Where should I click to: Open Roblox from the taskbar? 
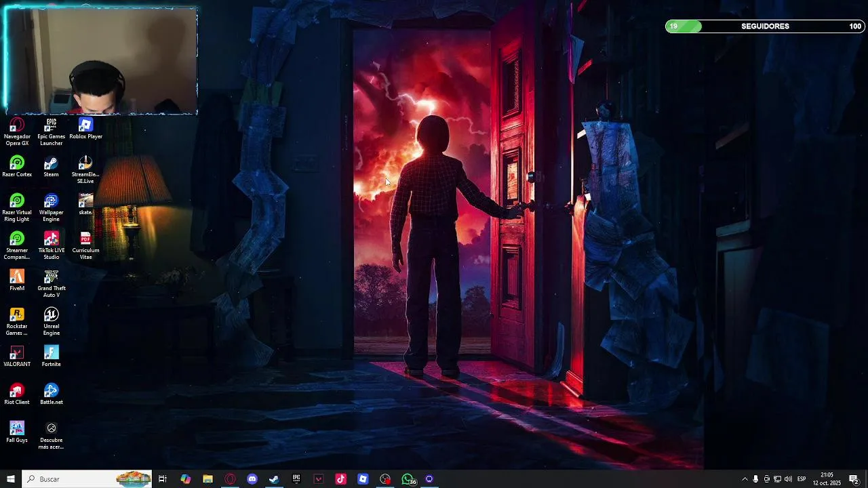tap(363, 479)
